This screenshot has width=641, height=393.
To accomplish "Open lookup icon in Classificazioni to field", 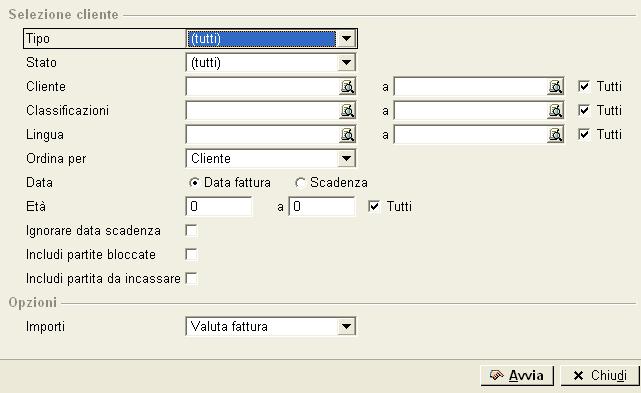I will click(555, 110).
